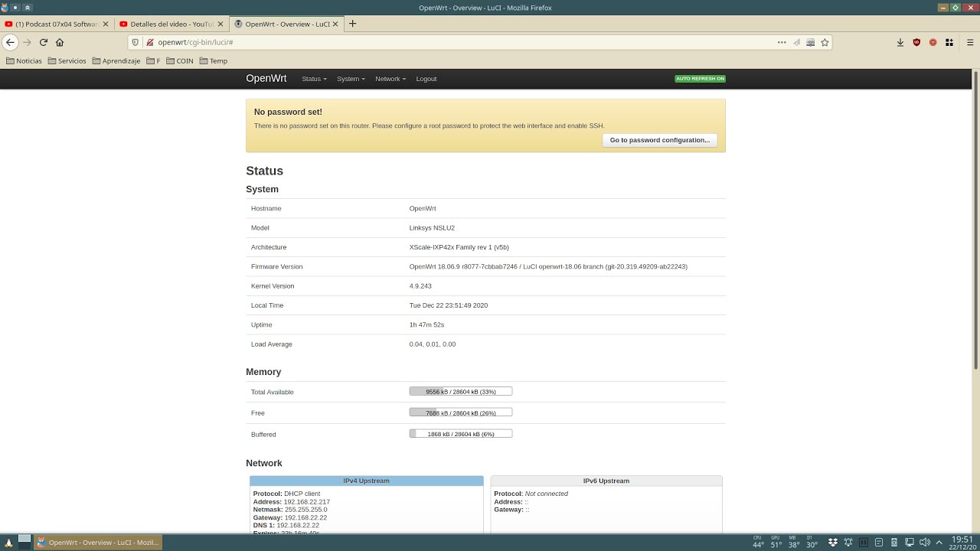
Task: Click the red round extension icon
Action: coord(933,42)
